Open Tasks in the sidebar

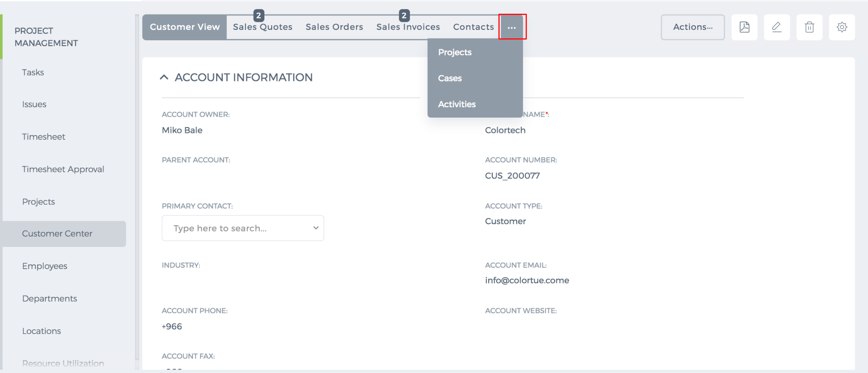pyautogui.click(x=33, y=72)
